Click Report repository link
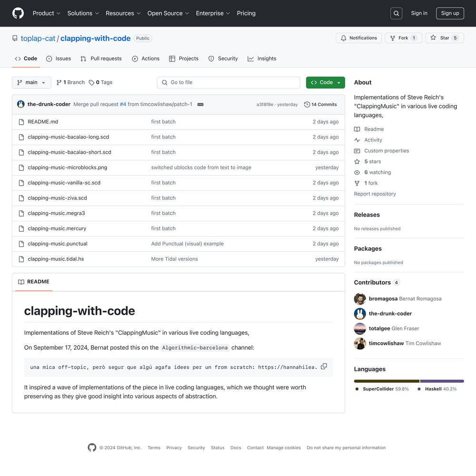Viewport: 476px width, 476px height. pyautogui.click(x=375, y=194)
